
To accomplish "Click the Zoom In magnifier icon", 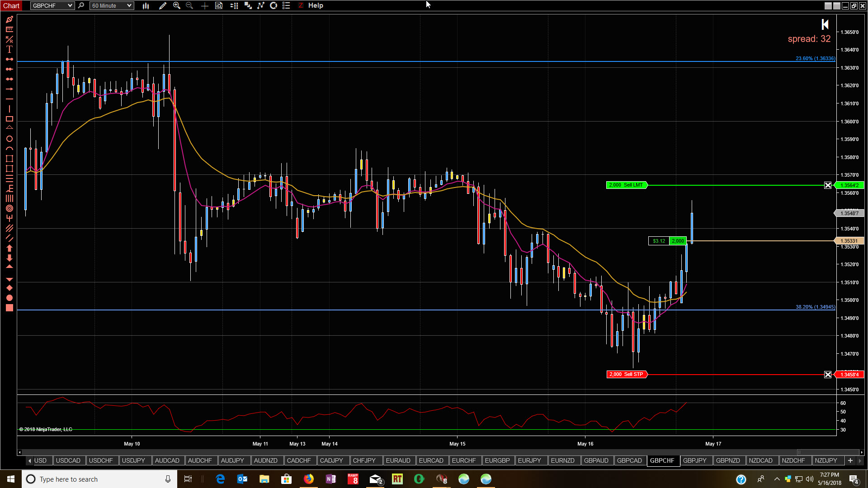I will [177, 5].
